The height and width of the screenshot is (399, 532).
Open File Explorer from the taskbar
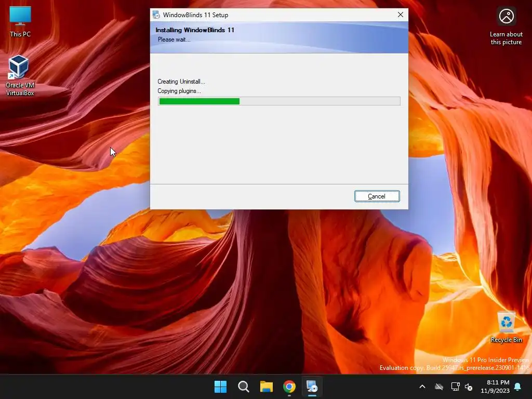pyautogui.click(x=267, y=387)
